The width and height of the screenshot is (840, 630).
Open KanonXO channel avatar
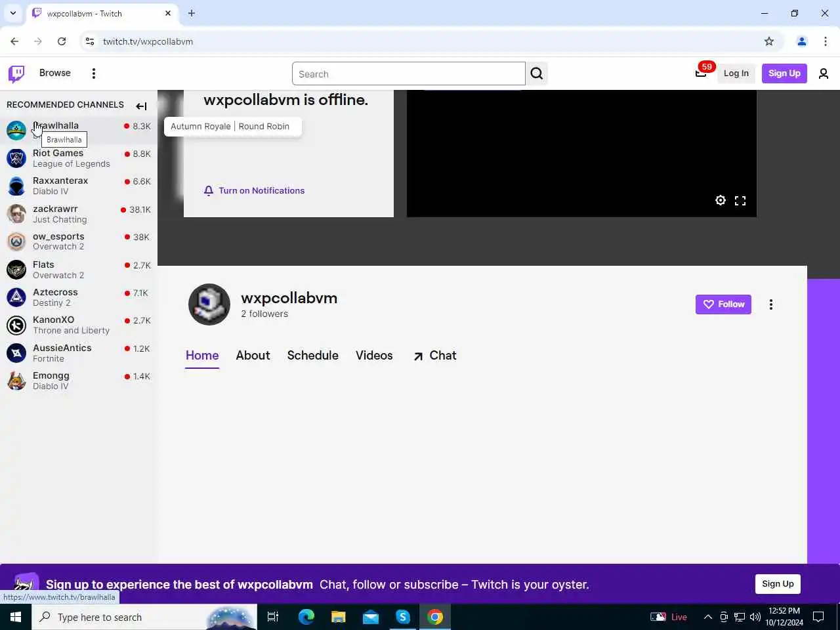[x=16, y=325]
